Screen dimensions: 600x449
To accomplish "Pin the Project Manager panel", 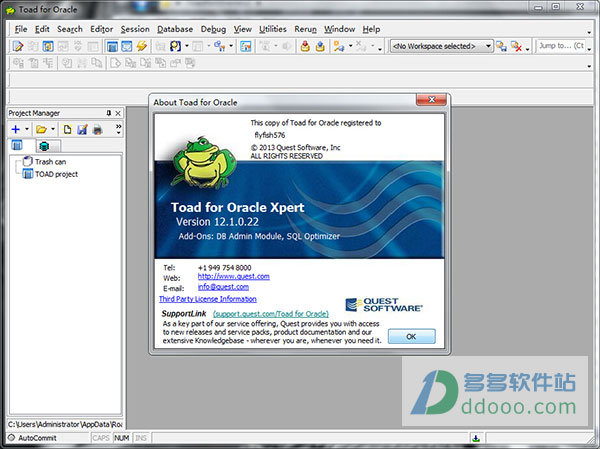I will tap(109, 113).
